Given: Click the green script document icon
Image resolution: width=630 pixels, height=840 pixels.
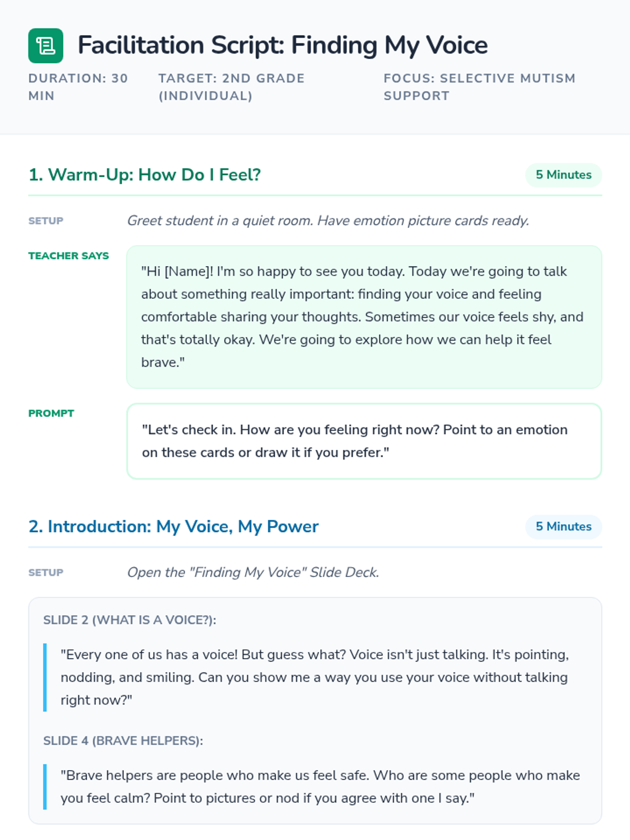Looking at the screenshot, I should [46, 46].
